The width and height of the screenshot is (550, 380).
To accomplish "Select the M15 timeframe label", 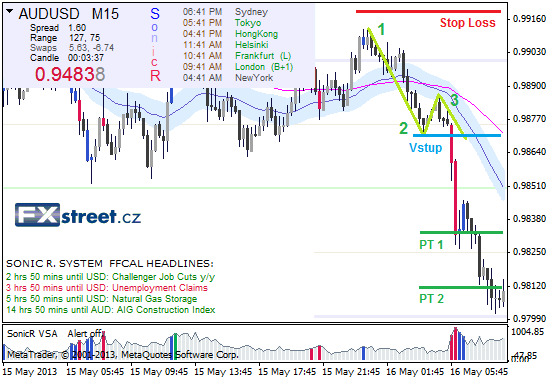I will (x=105, y=14).
